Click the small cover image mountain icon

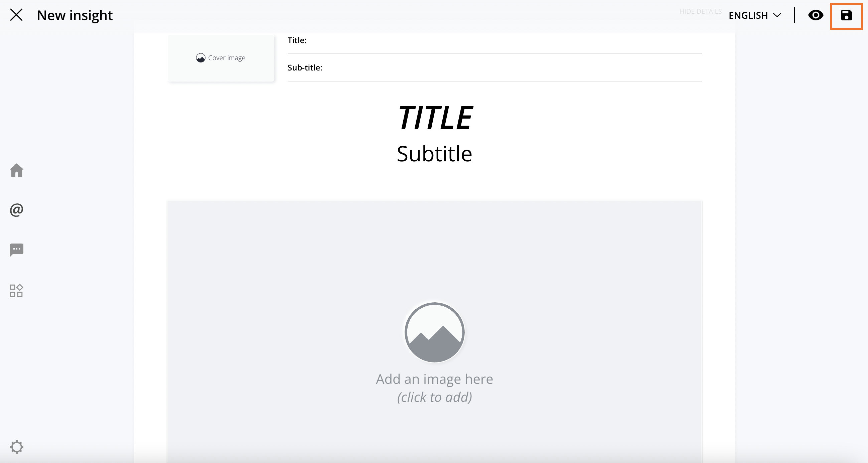200,58
